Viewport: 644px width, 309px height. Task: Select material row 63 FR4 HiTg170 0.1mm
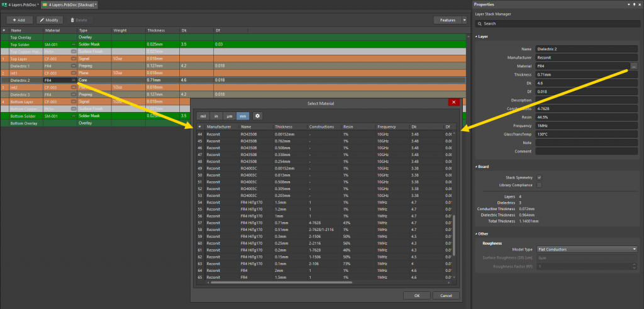pos(325,264)
